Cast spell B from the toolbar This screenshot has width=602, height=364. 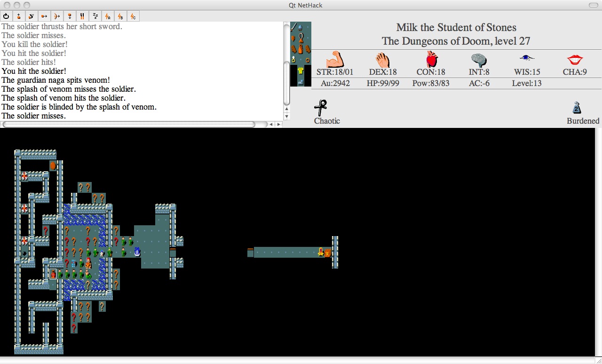(120, 16)
